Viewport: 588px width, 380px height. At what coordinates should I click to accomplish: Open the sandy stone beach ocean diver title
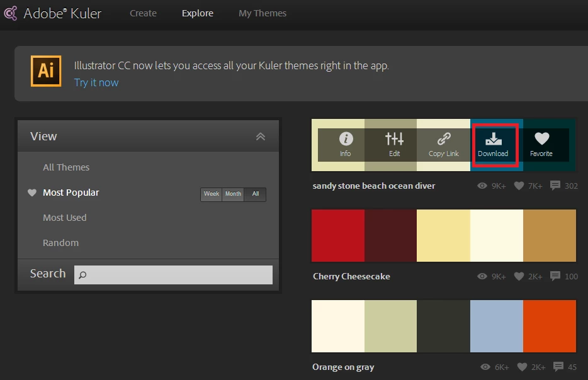[374, 186]
